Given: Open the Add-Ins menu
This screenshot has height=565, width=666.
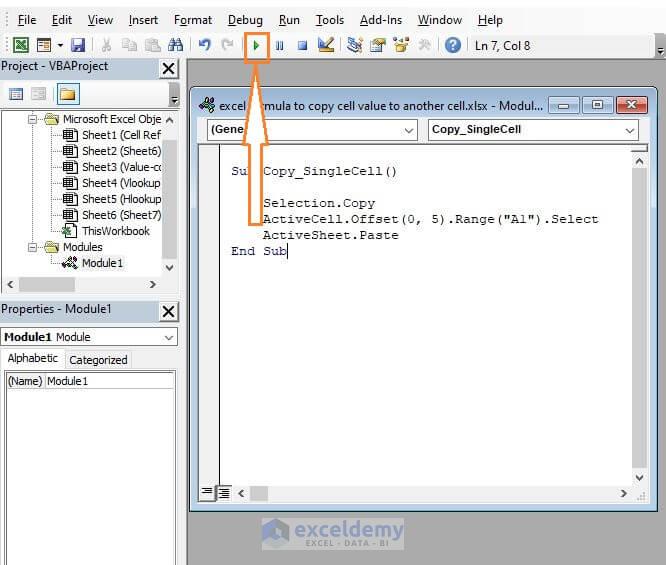Looking at the screenshot, I should click(x=381, y=20).
